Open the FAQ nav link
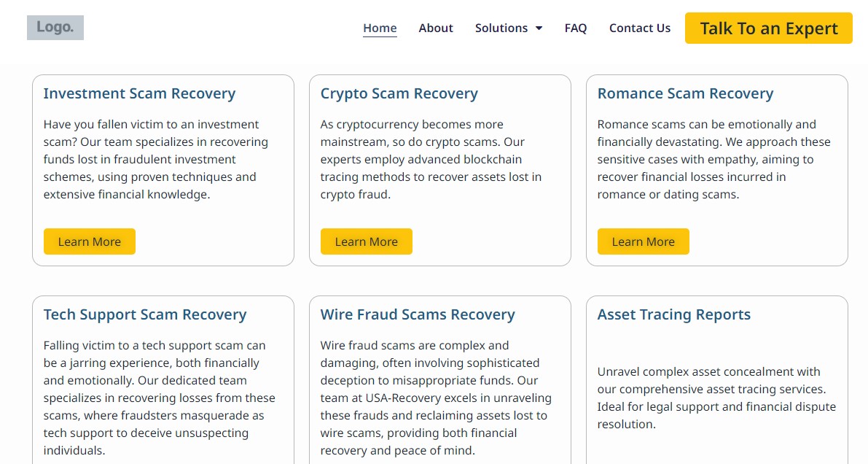This screenshot has width=868, height=464. point(576,28)
